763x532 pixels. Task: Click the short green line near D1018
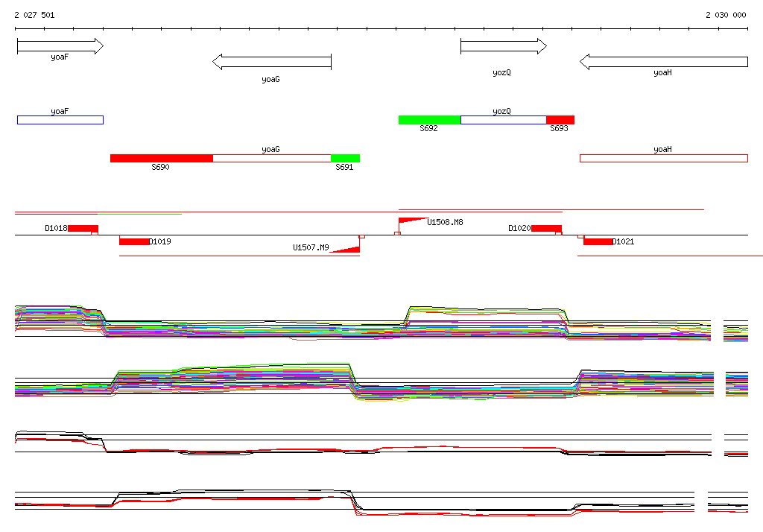139,214
